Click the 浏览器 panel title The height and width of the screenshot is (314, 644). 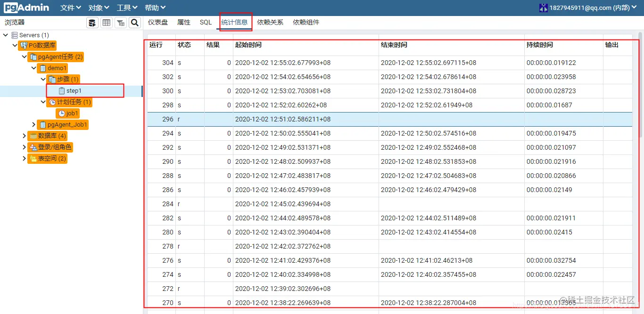[15, 22]
